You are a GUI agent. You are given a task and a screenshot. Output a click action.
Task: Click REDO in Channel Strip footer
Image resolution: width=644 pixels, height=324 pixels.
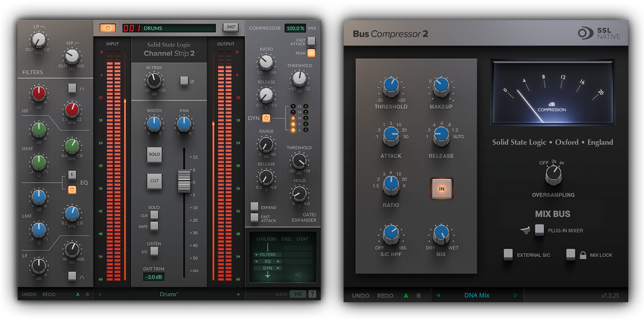tap(49, 294)
